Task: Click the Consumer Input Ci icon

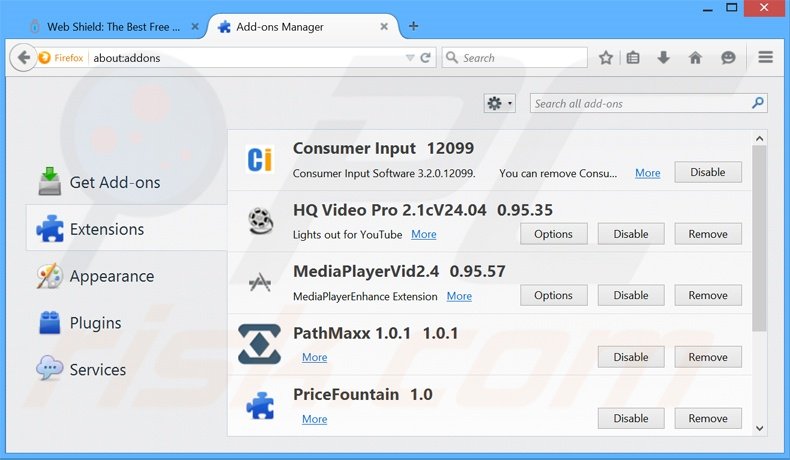Action: [x=260, y=159]
